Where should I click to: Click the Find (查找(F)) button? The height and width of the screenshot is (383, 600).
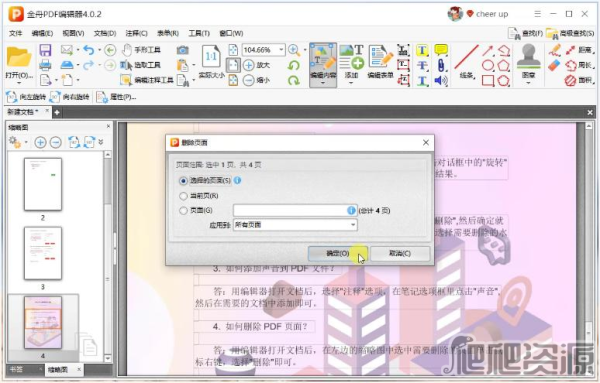point(525,34)
